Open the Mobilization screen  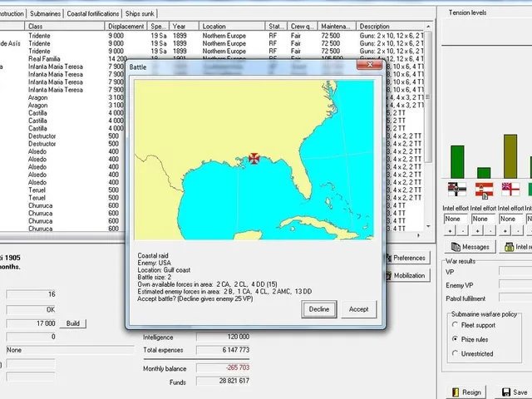pyautogui.click(x=407, y=275)
